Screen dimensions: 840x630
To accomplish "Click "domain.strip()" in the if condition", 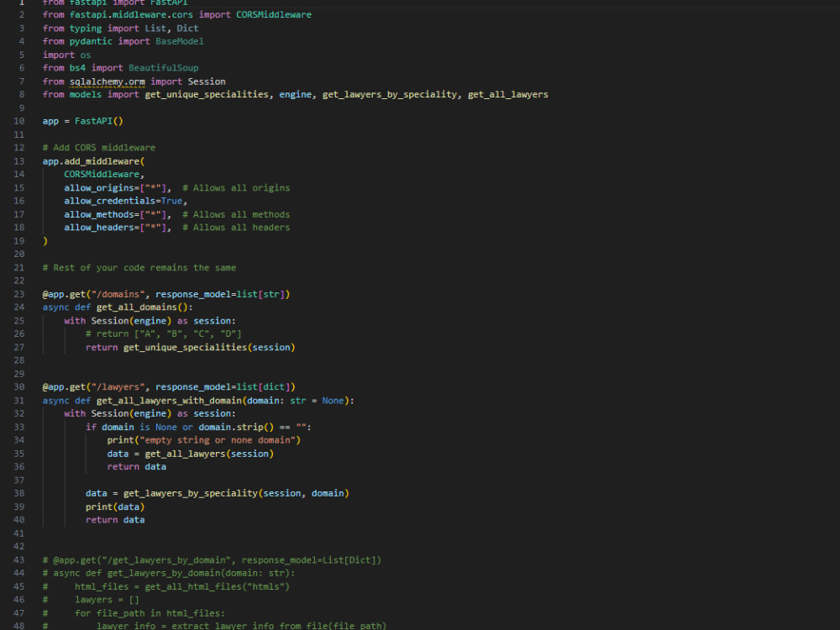I will pyautogui.click(x=236, y=427).
